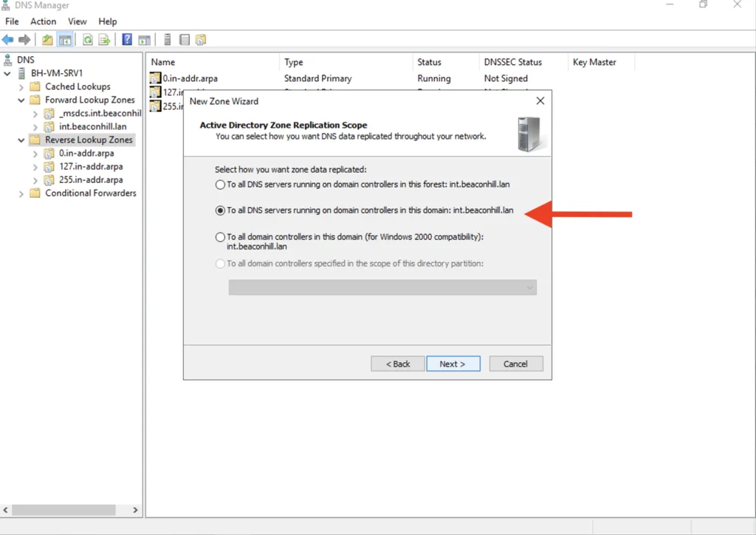756x535 pixels.
Task: Toggle the Show/Hide Action Pane toolbar icon
Action: coord(144,40)
